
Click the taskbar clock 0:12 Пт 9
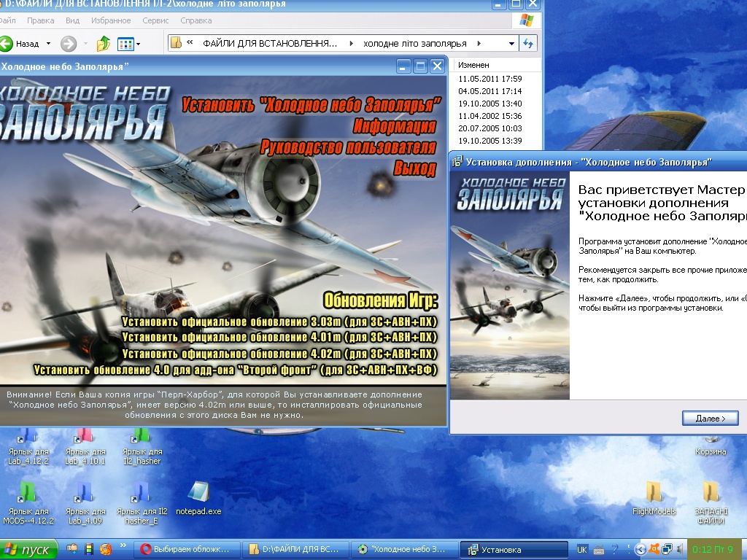[x=712, y=550]
